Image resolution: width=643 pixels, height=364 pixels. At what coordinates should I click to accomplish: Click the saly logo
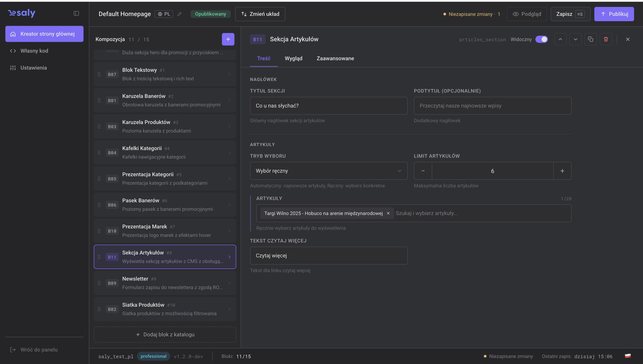[22, 13]
